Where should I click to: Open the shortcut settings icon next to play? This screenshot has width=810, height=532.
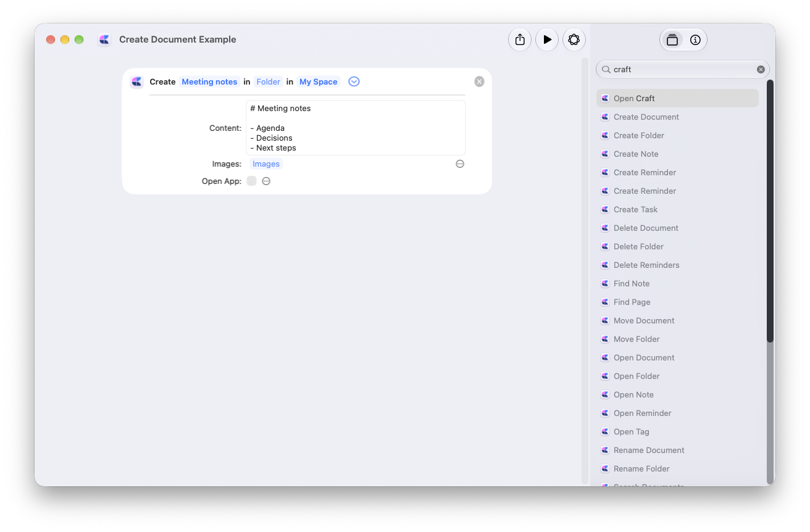(x=574, y=39)
